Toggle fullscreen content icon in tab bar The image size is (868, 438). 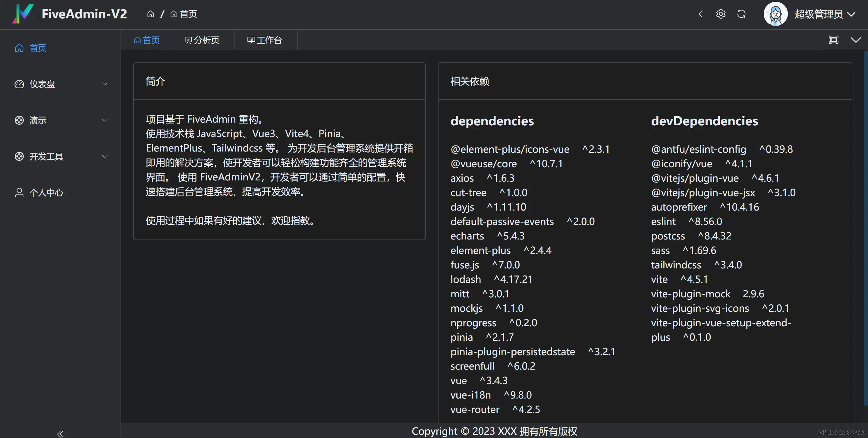tap(833, 40)
